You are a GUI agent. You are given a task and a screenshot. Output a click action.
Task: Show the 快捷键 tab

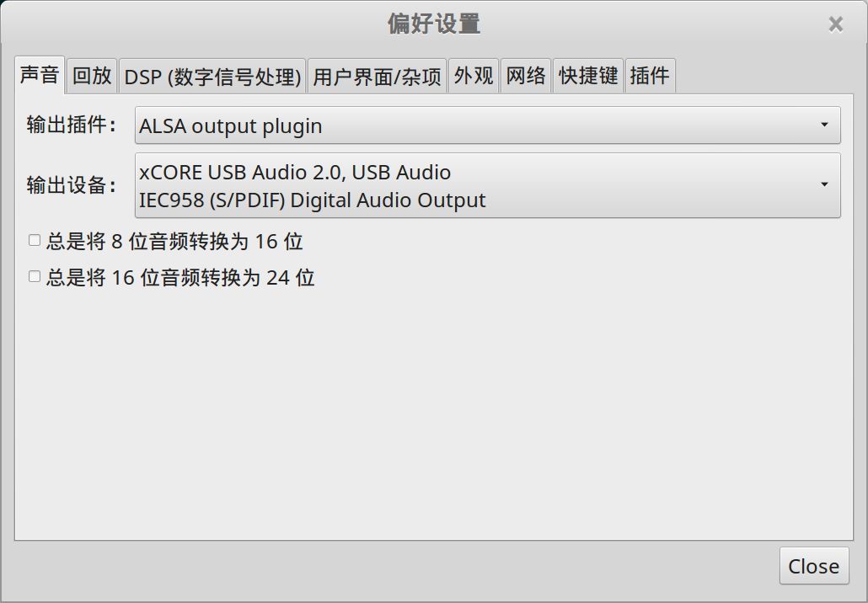pos(588,76)
